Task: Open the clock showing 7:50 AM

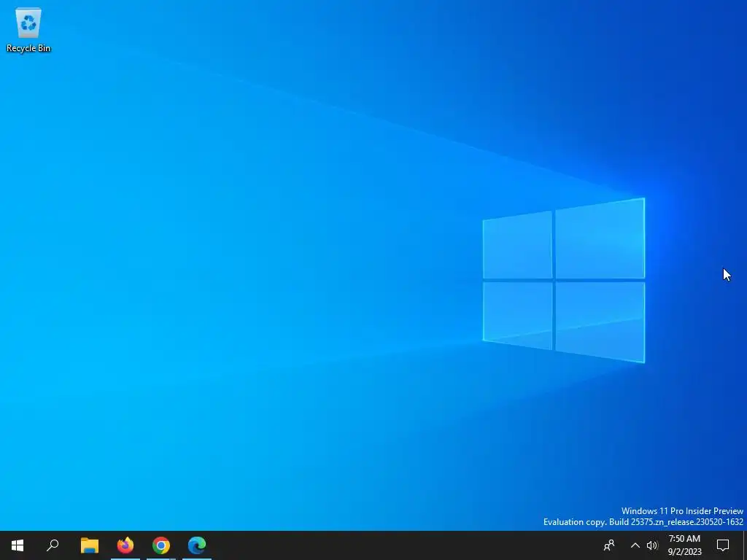Action: click(684, 545)
